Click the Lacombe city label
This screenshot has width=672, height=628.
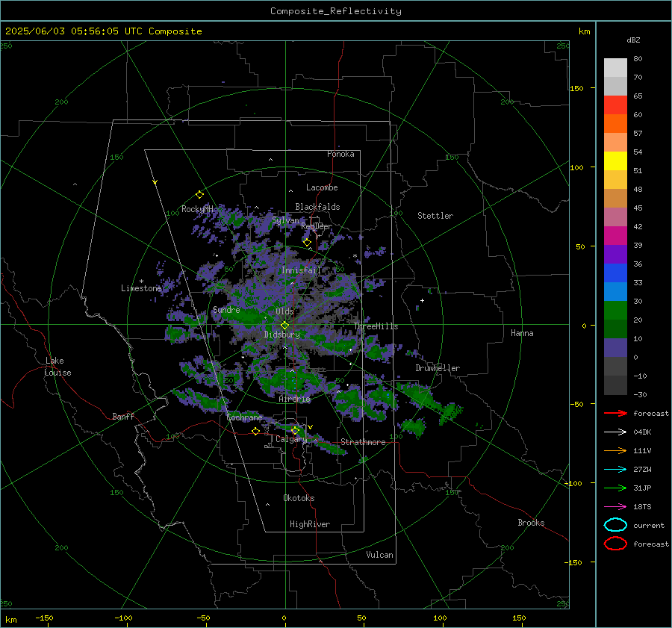tap(322, 187)
